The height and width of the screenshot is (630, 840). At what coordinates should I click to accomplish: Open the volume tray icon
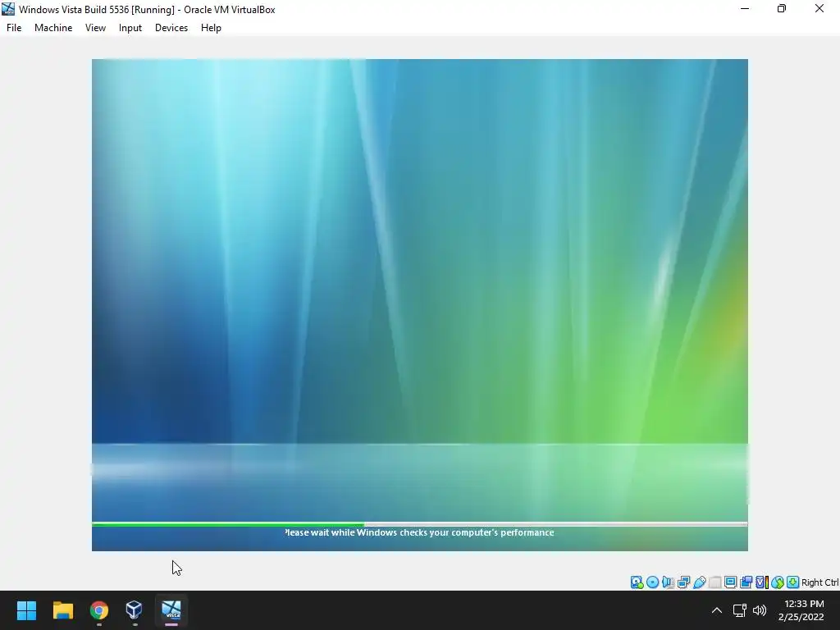tap(760, 610)
